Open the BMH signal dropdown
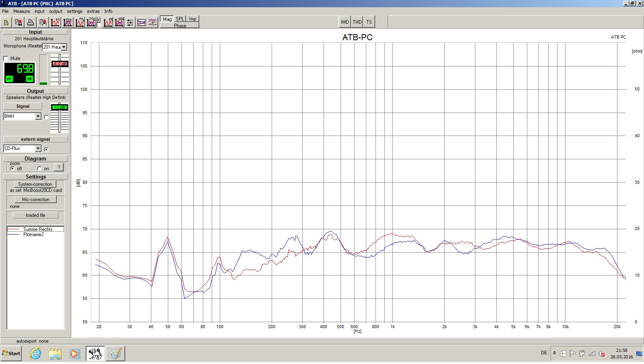Screen dimensions: 644x364 click(38, 116)
